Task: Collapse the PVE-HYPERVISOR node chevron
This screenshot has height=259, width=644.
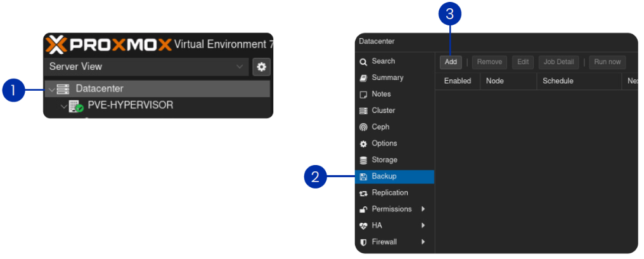Action: [x=63, y=106]
